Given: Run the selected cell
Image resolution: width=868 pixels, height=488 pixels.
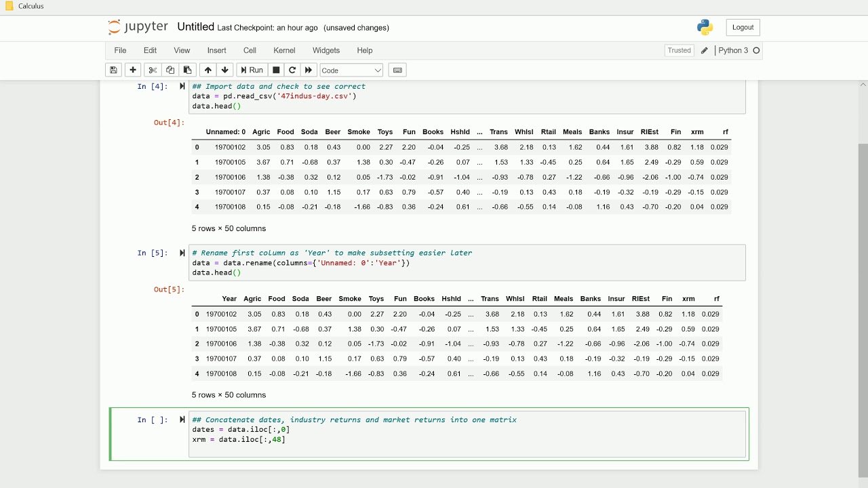Looking at the screenshot, I should (252, 70).
